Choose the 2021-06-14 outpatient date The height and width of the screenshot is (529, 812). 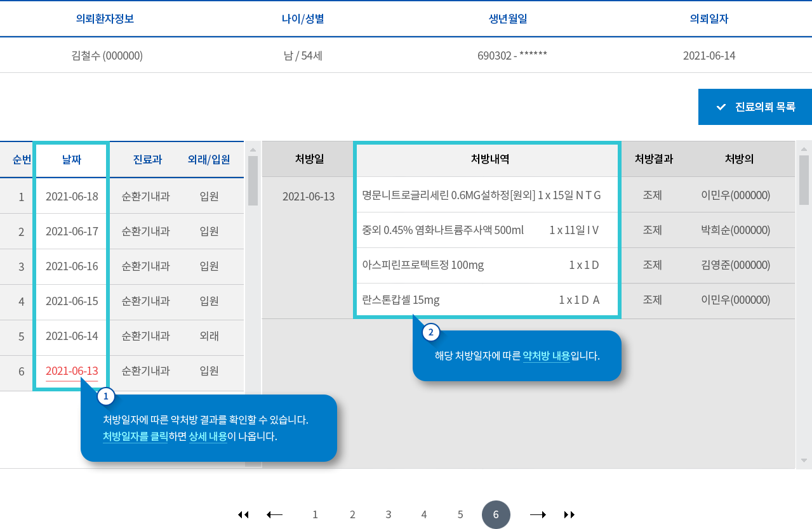72,336
